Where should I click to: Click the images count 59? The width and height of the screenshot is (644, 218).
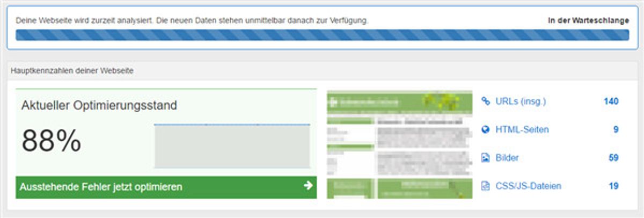point(614,158)
